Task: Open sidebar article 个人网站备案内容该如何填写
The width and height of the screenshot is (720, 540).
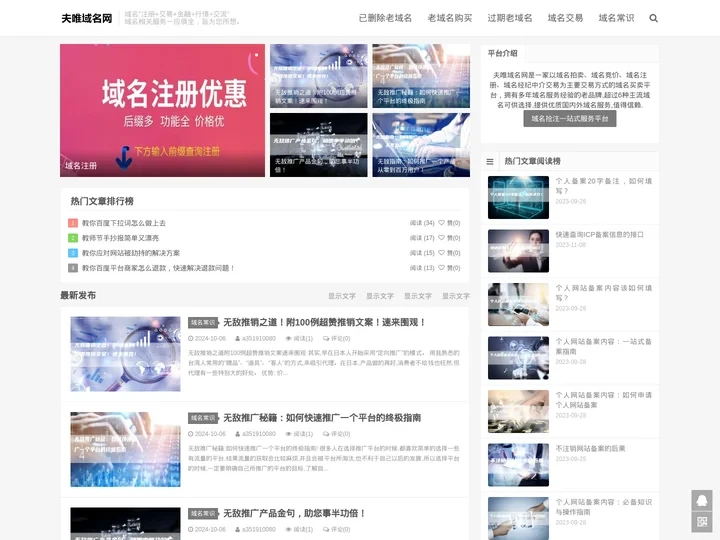Action: point(603,293)
